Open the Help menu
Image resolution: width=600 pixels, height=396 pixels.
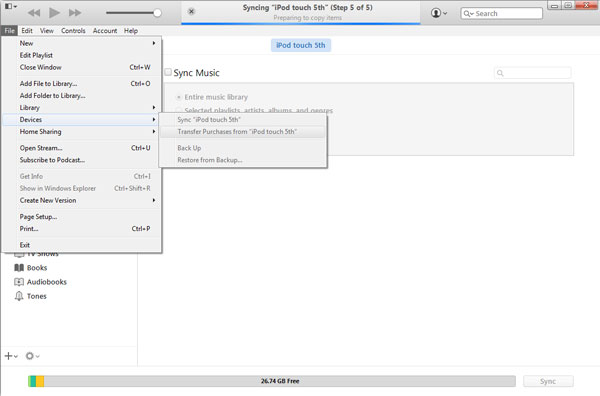coord(131,31)
